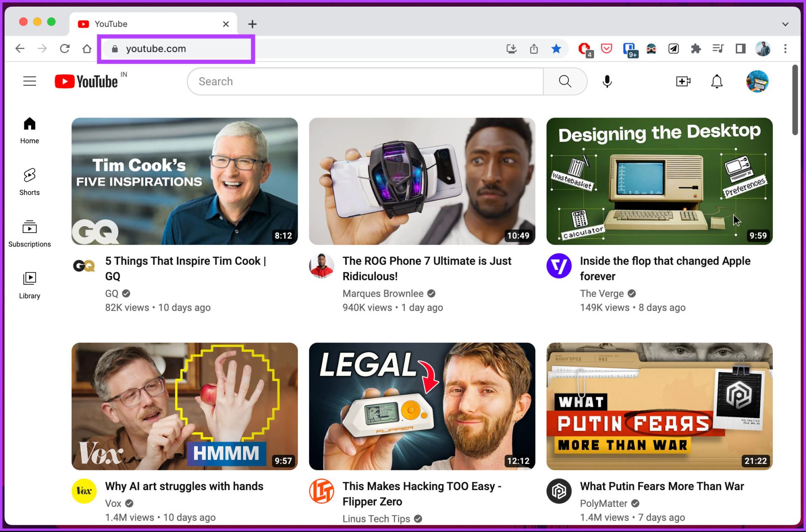Visit The Verge channel link

tap(602, 294)
